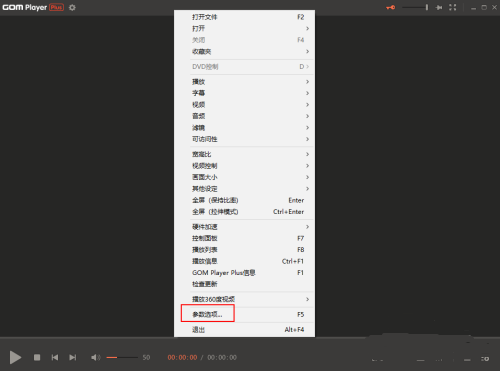Click the volume value 50
Screen dimensions: 500x371
pyautogui.click(x=146, y=357)
